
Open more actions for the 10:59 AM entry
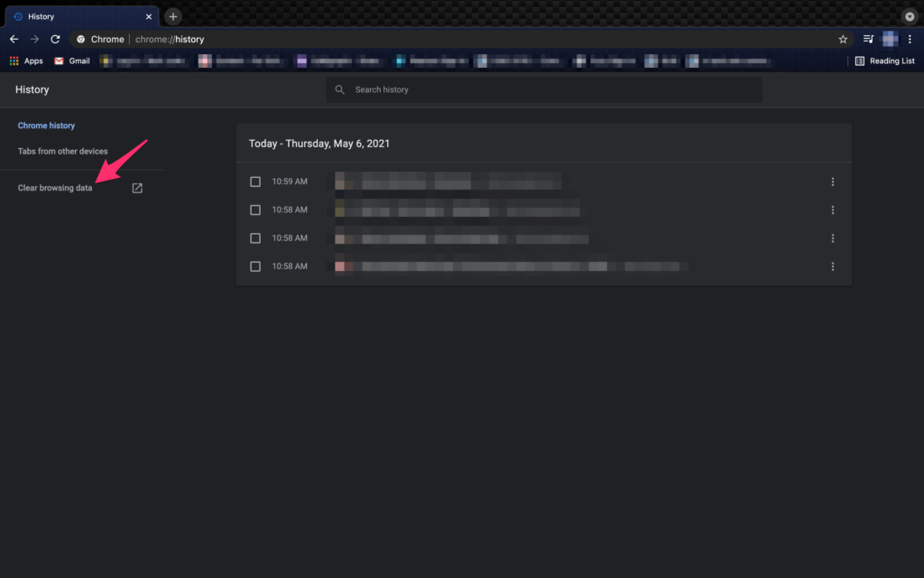[x=832, y=182]
